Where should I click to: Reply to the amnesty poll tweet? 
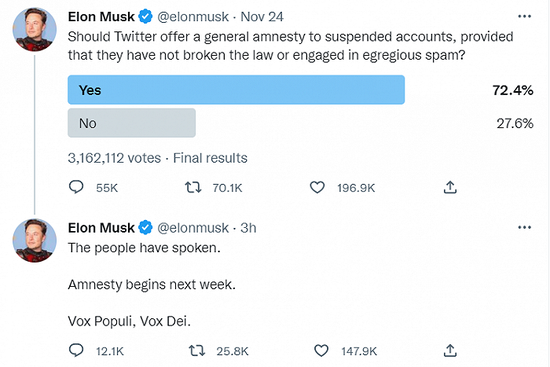pos(76,187)
